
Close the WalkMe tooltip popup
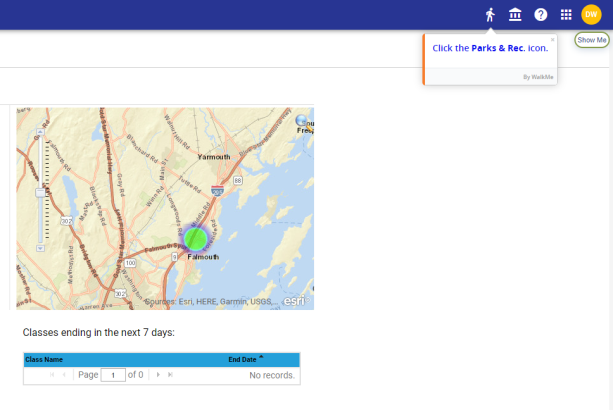(552, 40)
